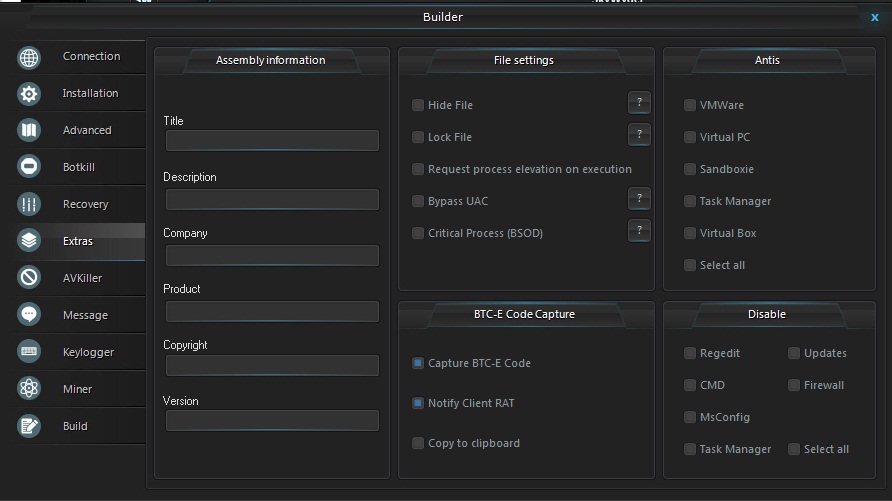Screen dimensions: 892x501
Task: Enable the Firewall disable checkbox
Action: tap(794, 385)
